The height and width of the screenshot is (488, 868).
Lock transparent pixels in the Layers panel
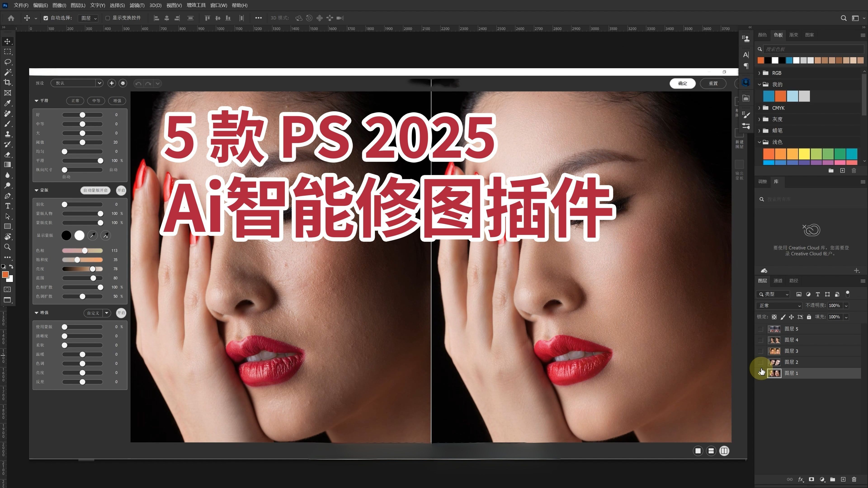(774, 317)
